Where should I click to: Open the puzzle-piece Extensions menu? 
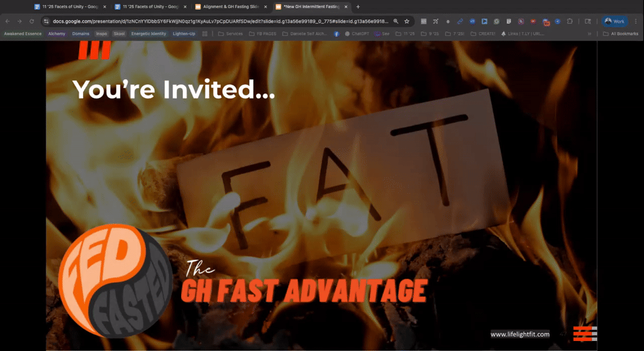pos(570,21)
